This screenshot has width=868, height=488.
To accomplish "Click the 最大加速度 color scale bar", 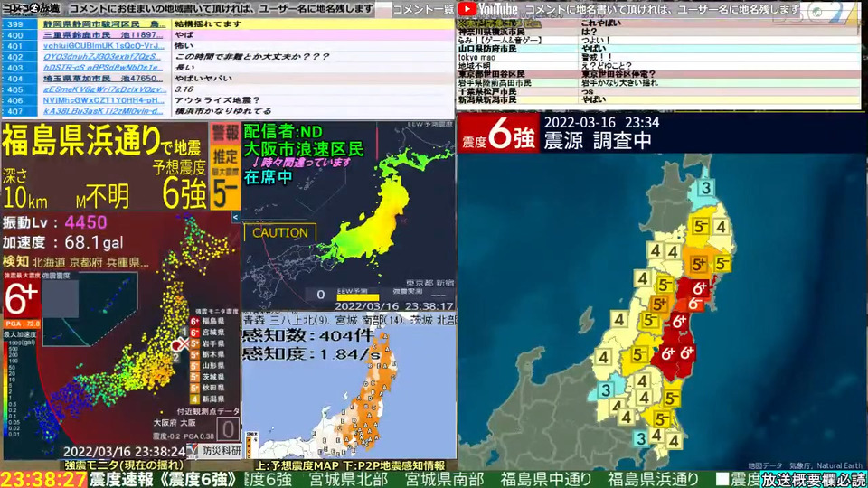I will click(6, 388).
